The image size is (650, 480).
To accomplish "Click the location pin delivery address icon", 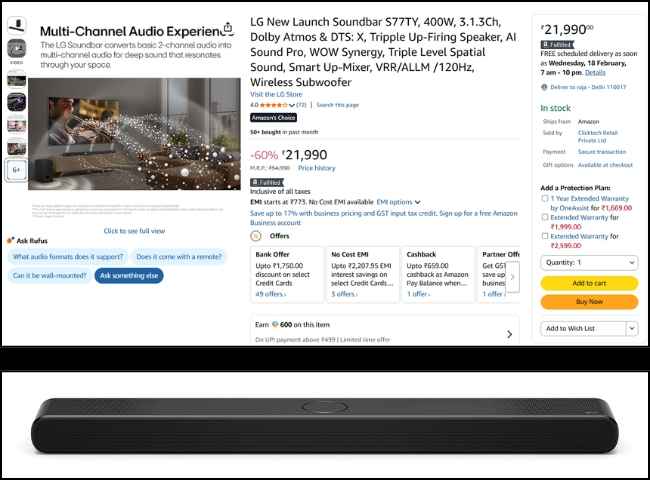I will coord(544,87).
